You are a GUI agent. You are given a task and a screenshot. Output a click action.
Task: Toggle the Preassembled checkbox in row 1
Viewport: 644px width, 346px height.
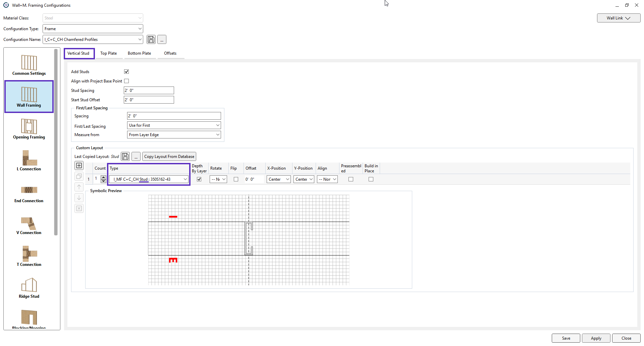351,179
